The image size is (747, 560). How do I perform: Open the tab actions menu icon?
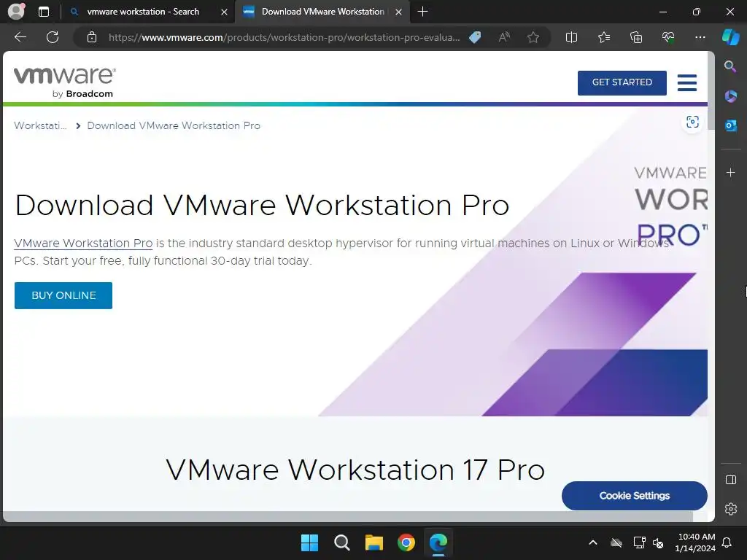pos(44,12)
